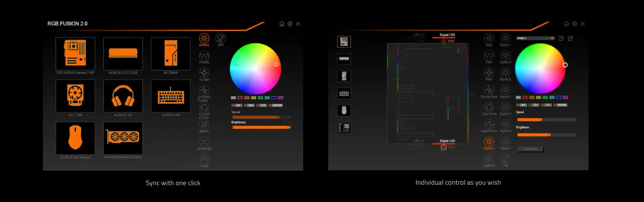Choose Flash mode in individual control window
Image resolution: width=644 pixels, height=202 pixels.
coord(489,73)
